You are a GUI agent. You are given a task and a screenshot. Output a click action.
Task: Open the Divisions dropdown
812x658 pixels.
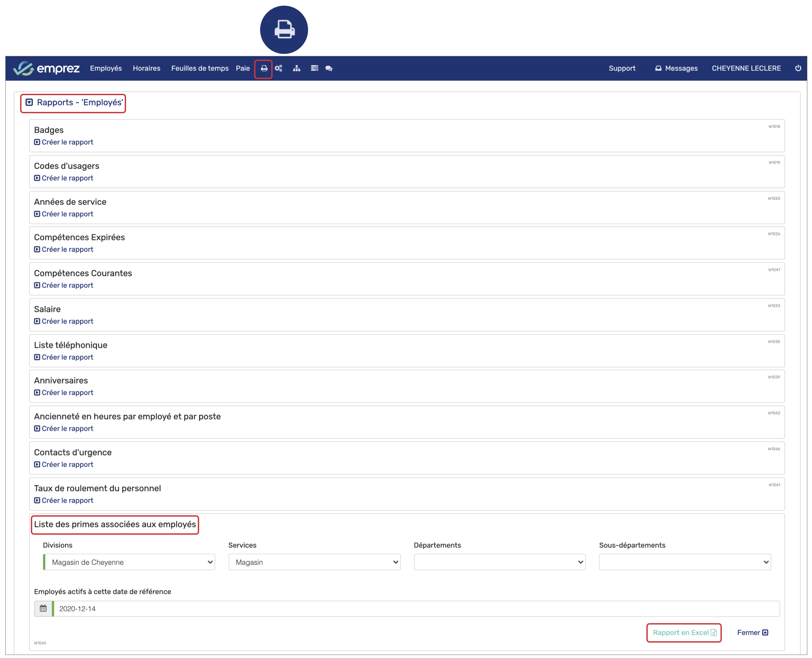(129, 562)
